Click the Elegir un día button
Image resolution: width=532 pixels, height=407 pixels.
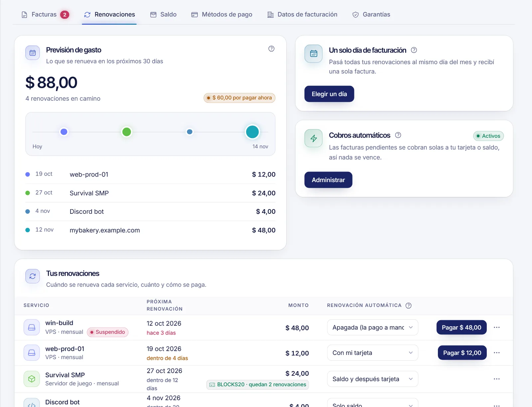coord(329,94)
